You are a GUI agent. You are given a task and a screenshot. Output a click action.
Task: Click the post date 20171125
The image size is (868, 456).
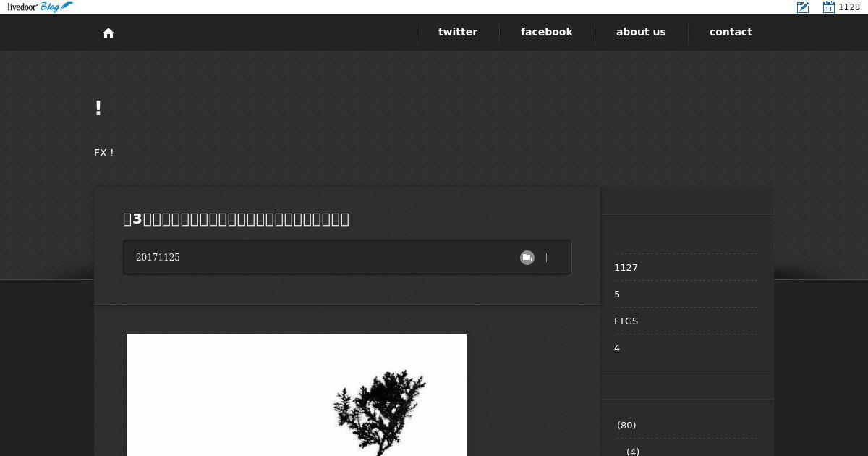point(158,258)
